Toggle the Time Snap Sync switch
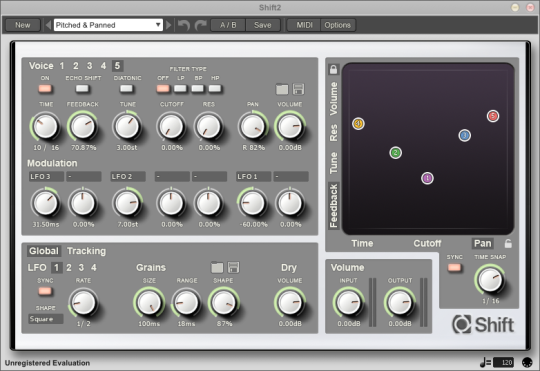Image resolution: width=540 pixels, height=371 pixels. click(x=454, y=268)
